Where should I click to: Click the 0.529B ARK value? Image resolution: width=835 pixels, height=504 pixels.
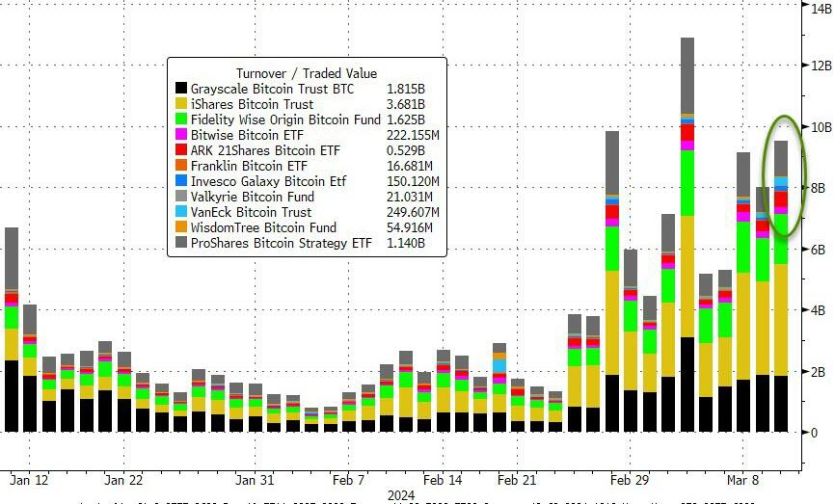[406, 150]
